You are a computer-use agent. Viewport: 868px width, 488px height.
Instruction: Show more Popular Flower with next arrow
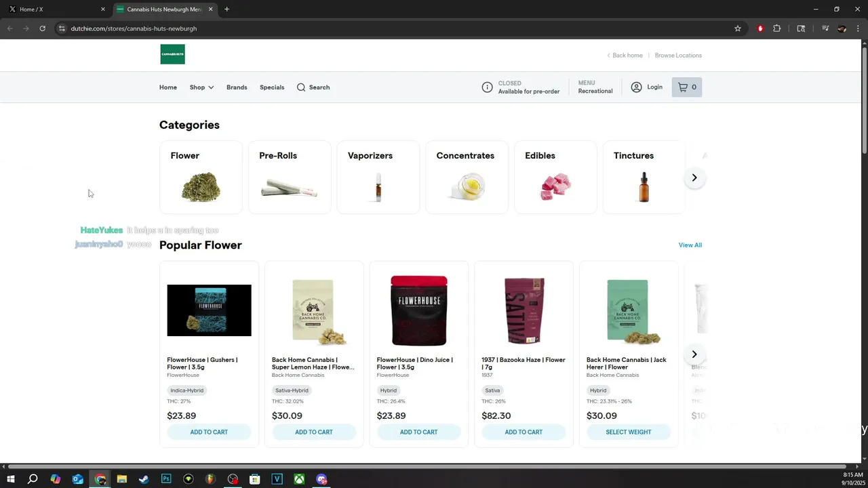click(694, 354)
